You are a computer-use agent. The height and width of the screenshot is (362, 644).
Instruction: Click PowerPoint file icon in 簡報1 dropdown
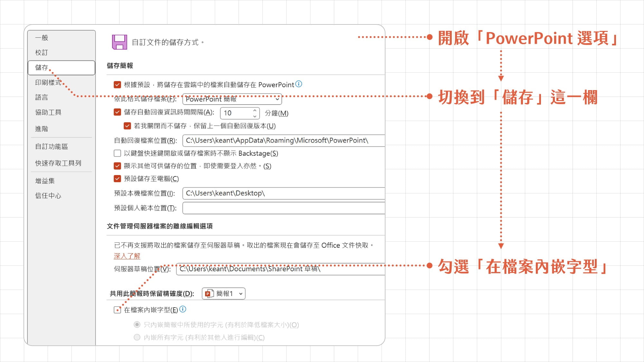(209, 293)
